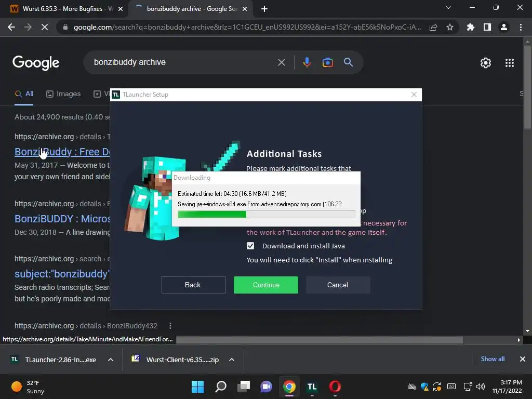Open Chrome three-dot menu

coord(521,27)
